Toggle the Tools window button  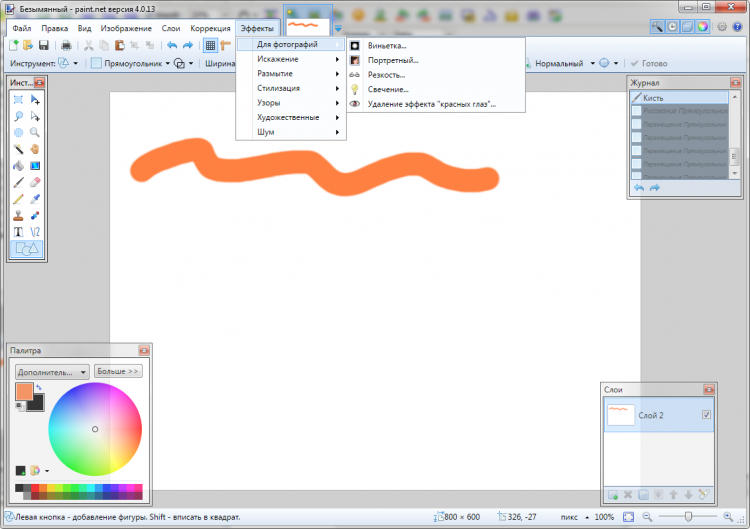pyautogui.click(x=657, y=27)
